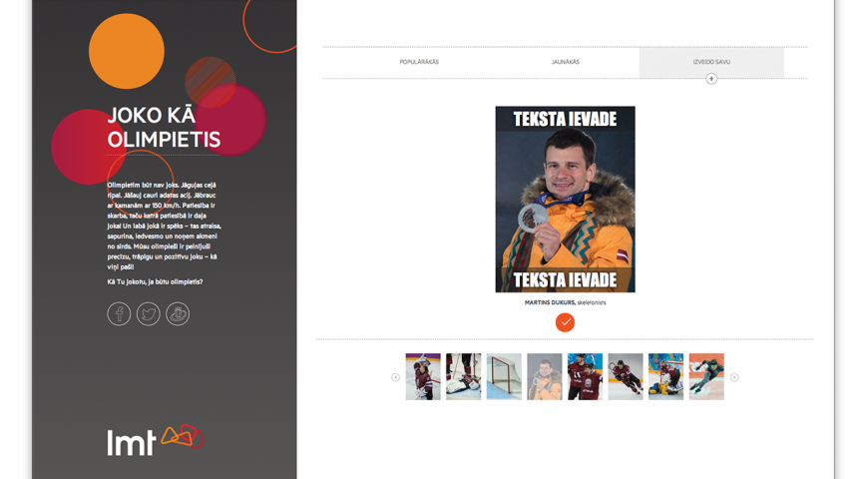Confirm with the orange checkmark button
Screen dimensions: 868x479
click(x=565, y=322)
